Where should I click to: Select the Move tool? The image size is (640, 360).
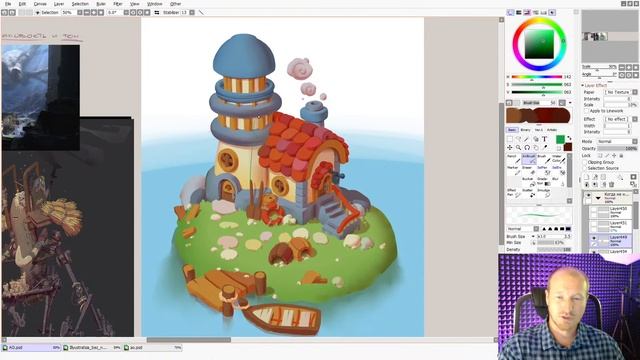click(509, 147)
